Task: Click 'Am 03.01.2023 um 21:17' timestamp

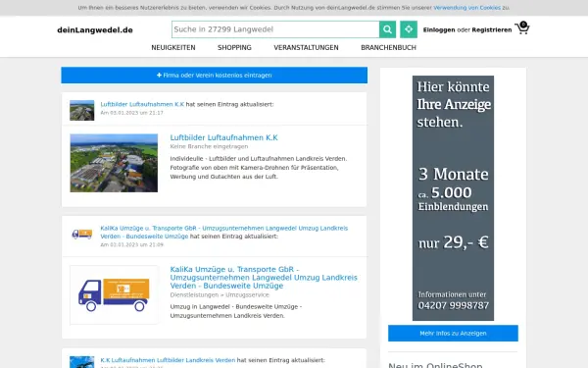Action: click(x=131, y=113)
